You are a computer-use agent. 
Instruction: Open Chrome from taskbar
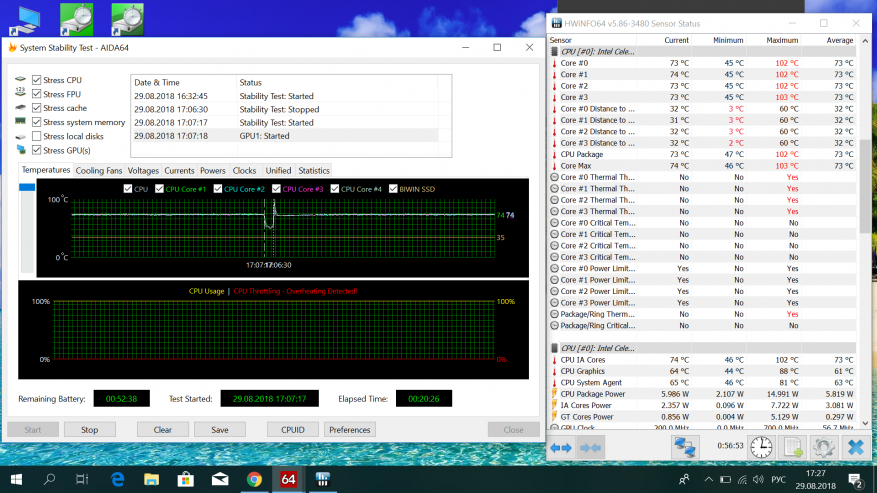pyautogui.click(x=254, y=480)
